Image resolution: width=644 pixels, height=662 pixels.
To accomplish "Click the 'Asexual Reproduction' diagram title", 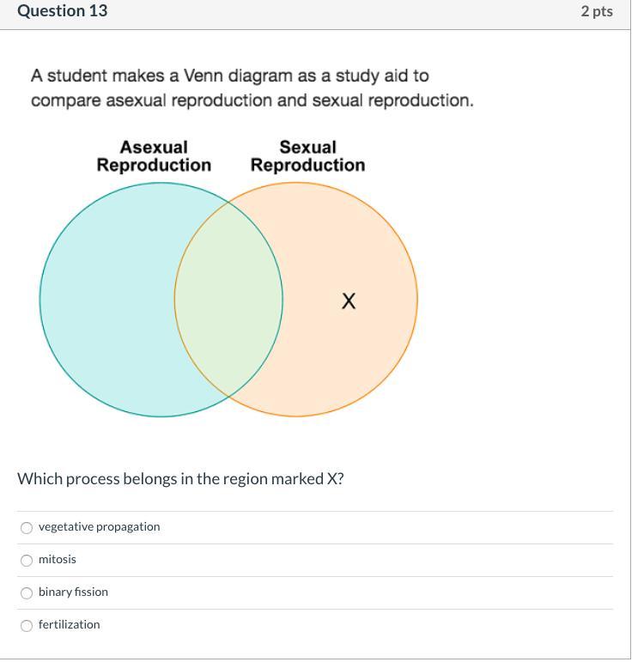I will (154, 156).
